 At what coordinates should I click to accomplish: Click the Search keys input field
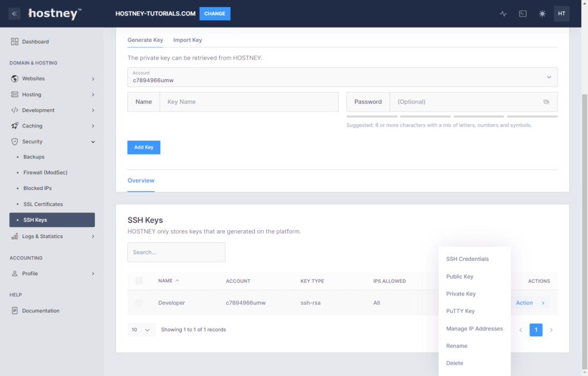[176, 252]
